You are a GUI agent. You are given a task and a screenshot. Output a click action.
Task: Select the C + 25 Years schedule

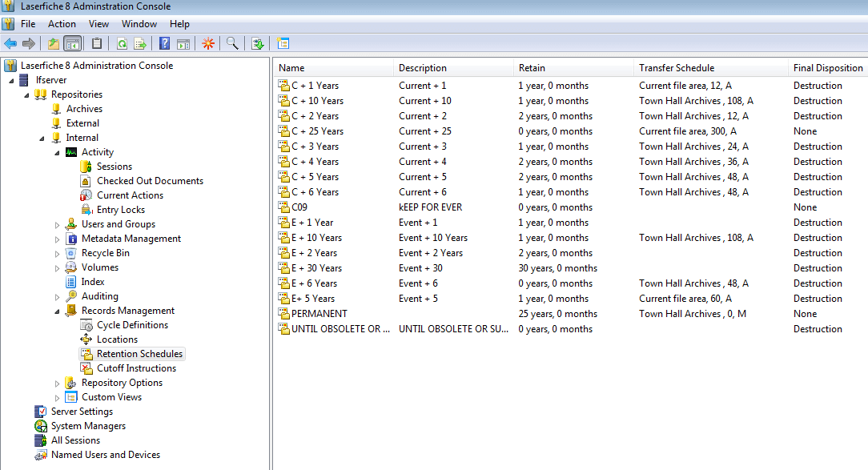(x=317, y=131)
